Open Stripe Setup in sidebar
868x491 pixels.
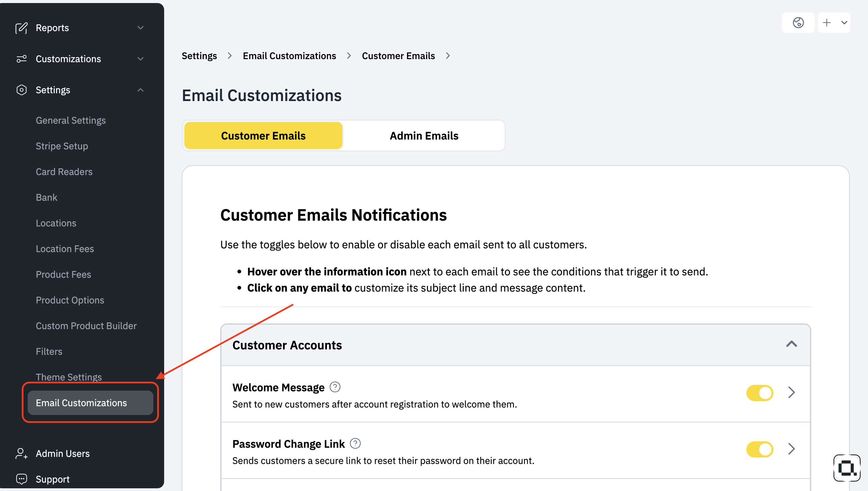(62, 146)
